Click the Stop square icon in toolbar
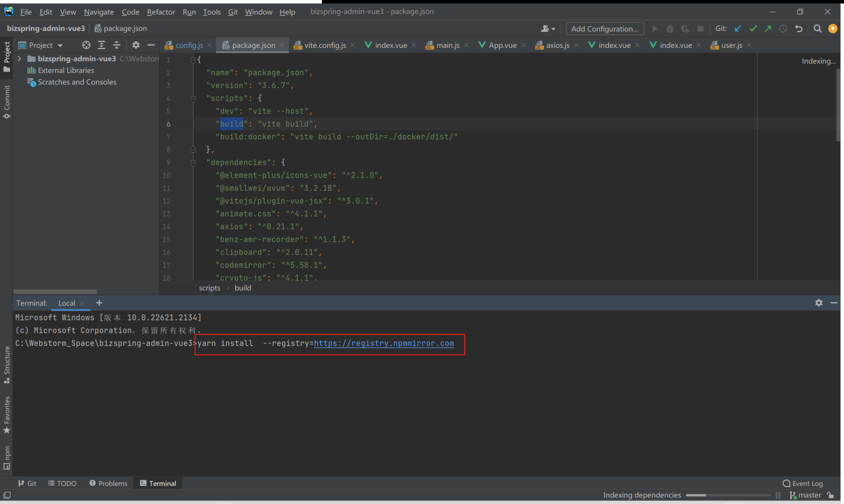The width and height of the screenshot is (844, 504). 700,29
